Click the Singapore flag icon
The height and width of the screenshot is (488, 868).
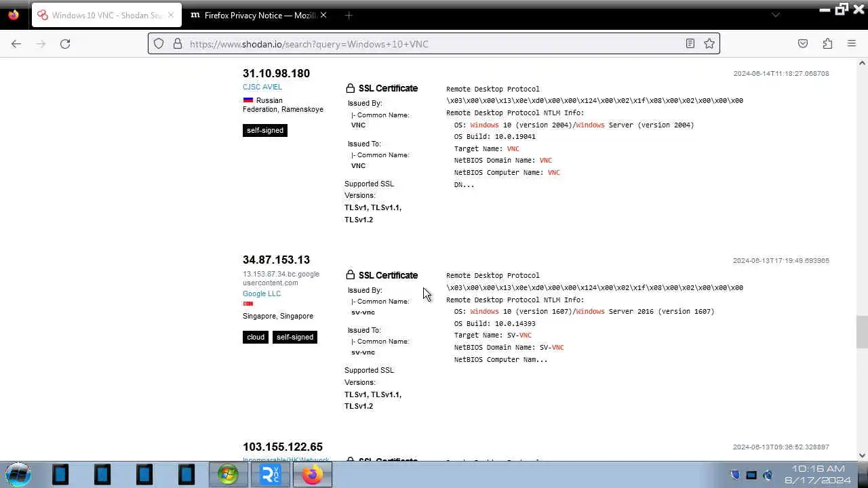click(248, 304)
